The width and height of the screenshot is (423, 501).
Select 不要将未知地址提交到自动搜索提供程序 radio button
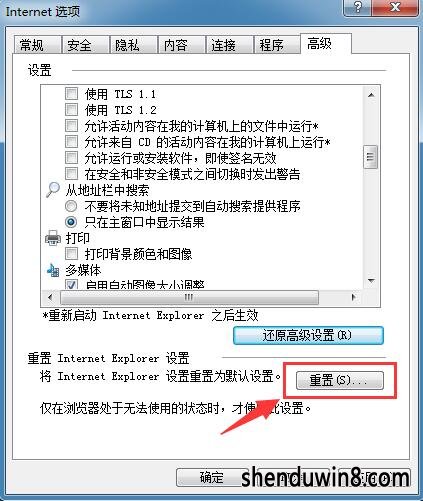(x=71, y=206)
